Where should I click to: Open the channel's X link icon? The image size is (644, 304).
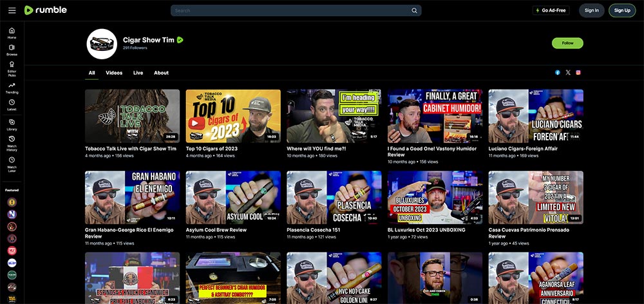[x=568, y=72]
